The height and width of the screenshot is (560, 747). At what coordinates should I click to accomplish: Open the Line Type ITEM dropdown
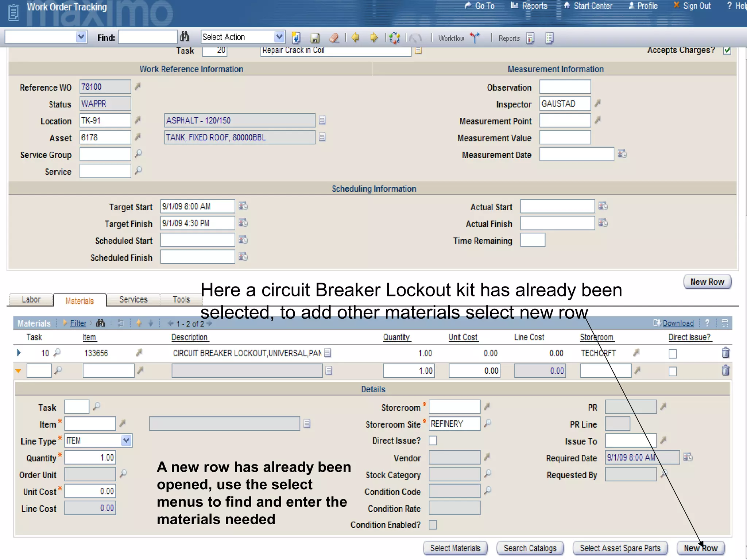pyautogui.click(x=126, y=440)
